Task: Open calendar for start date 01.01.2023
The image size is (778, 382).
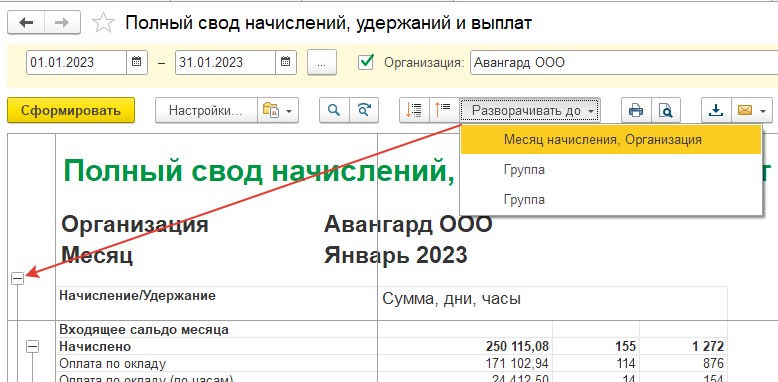Action: (137, 63)
